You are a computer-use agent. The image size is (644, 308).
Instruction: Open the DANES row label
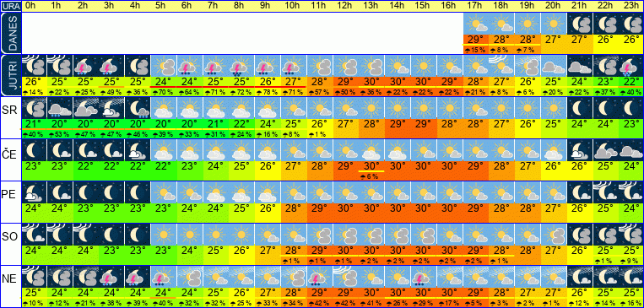[x=10, y=34]
